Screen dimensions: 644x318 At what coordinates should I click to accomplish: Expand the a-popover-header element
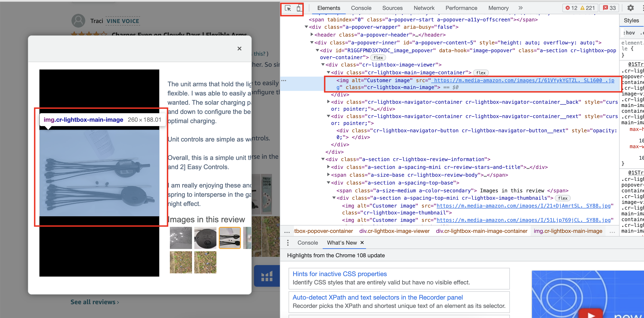click(312, 35)
